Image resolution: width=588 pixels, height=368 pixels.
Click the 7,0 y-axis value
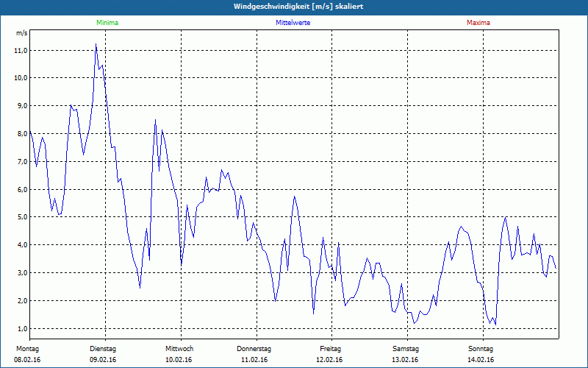(x=22, y=161)
